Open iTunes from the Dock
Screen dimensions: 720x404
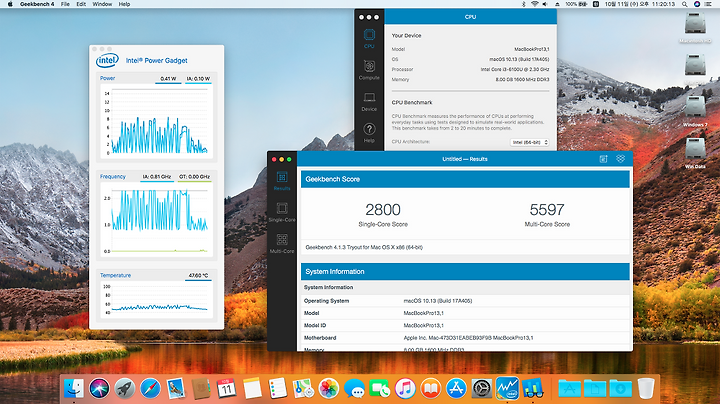pyautogui.click(x=405, y=389)
